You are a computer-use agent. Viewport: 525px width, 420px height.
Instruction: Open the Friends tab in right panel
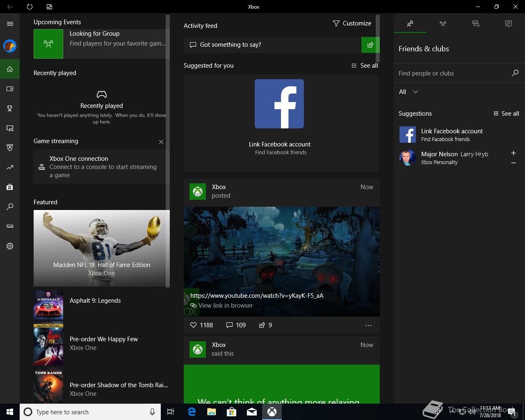(x=410, y=24)
